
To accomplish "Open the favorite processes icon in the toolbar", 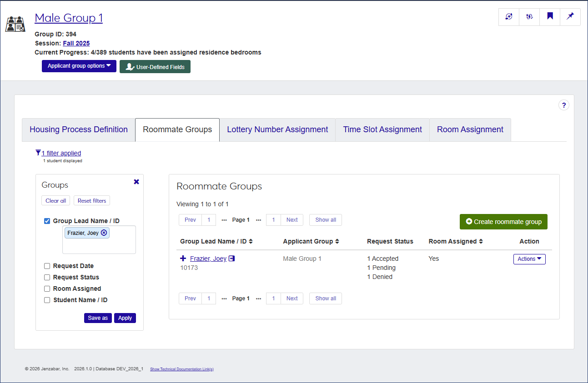I will [x=529, y=16].
